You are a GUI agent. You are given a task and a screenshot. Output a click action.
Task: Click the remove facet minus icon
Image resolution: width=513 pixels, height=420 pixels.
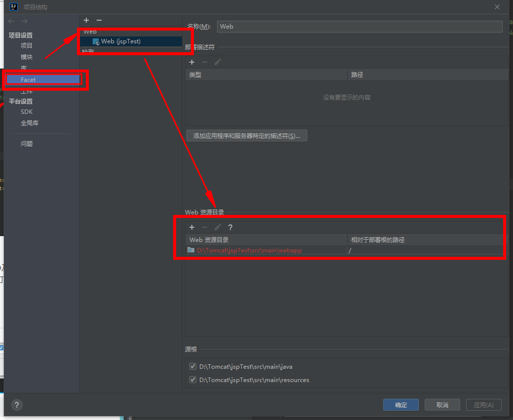pyautogui.click(x=99, y=20)
